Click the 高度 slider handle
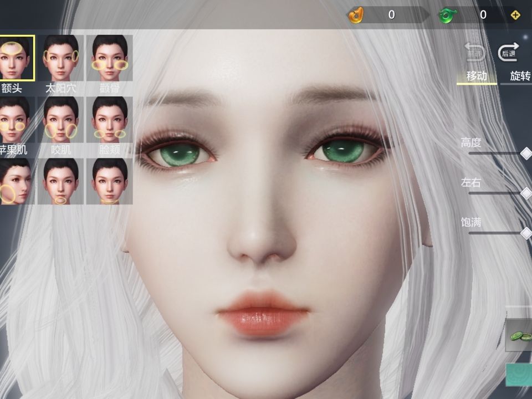The height and width of the screenshot is (399, 532). click(x=526, y=154)
